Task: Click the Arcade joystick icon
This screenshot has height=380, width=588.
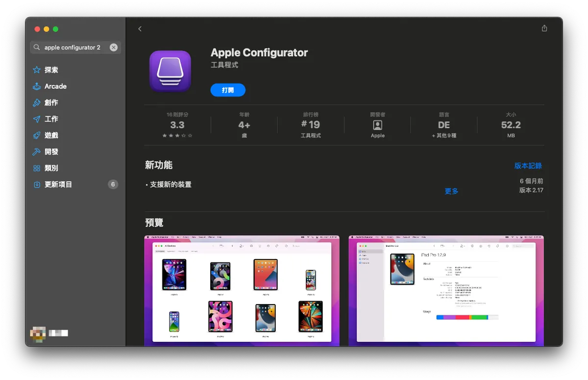Action: tap(37, 86)
